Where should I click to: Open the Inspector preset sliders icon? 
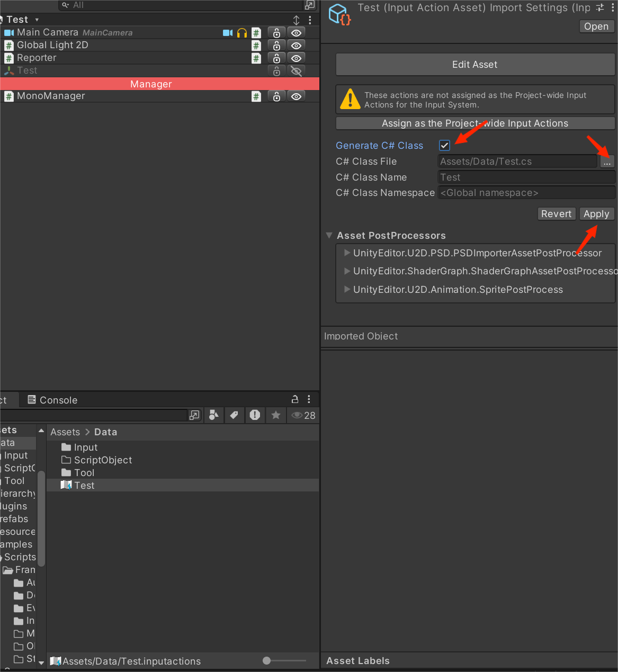point(599,7)
